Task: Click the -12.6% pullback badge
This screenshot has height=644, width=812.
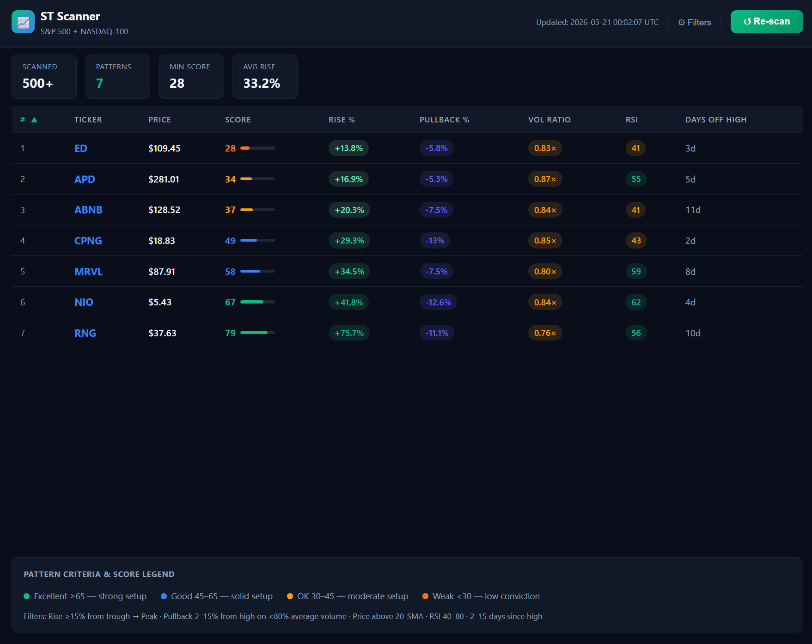Action: (x=438, y=302)
